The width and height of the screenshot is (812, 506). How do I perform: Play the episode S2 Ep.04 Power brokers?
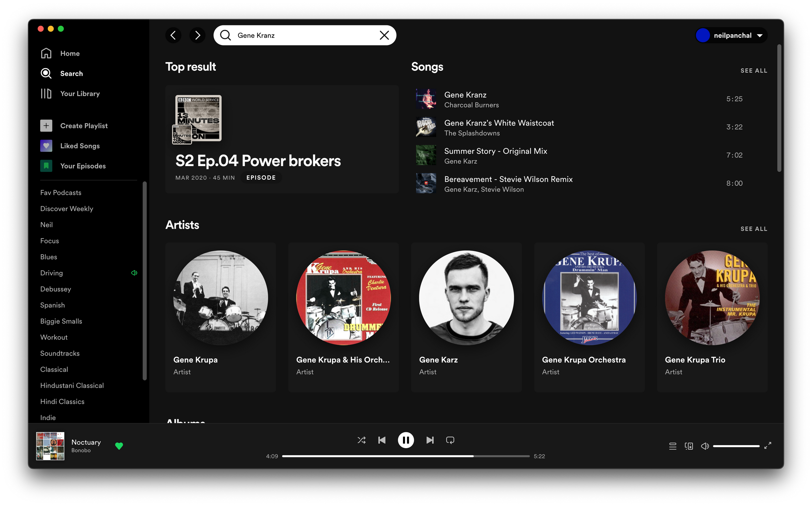point(258,161)
